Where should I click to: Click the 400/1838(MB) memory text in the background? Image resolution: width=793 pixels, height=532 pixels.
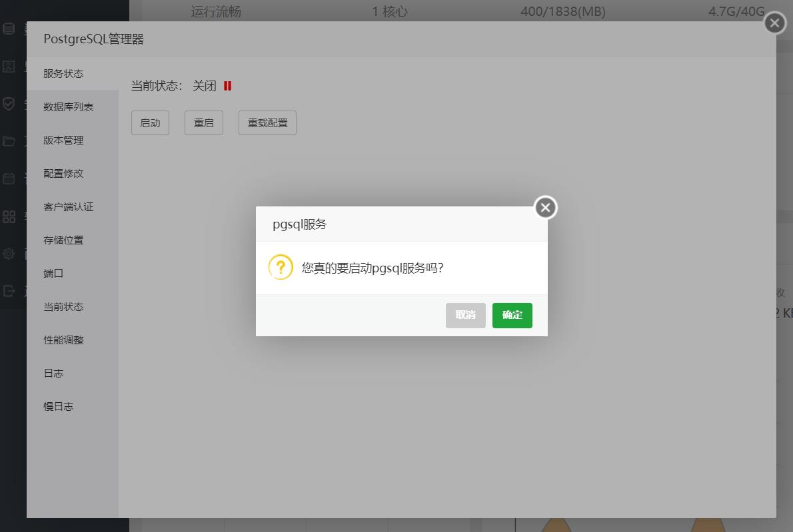point(563,11)
